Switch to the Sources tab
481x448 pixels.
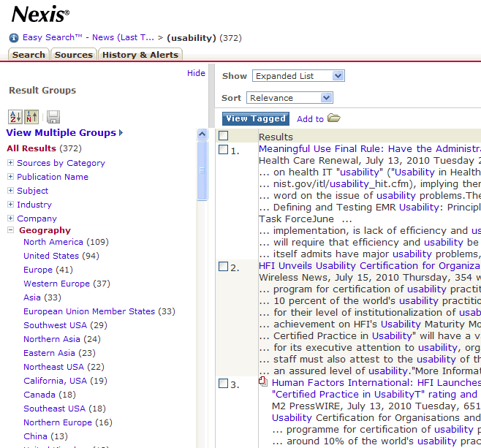click(x=74, y=55)
